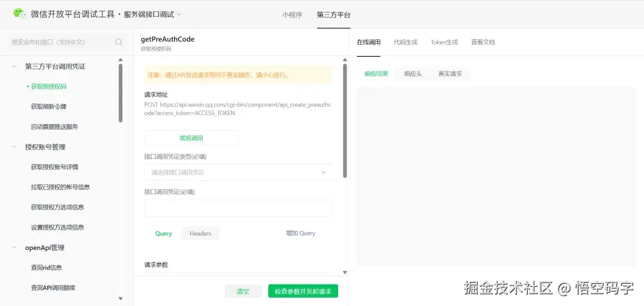Collapse the openApi管理 group
644x306 pixels.
click(14, 248)
